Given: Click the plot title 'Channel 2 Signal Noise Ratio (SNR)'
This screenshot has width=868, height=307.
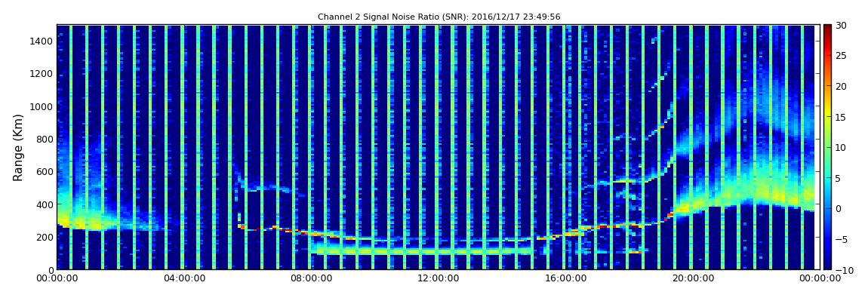Looking at the screenshot, I should 439,17.
